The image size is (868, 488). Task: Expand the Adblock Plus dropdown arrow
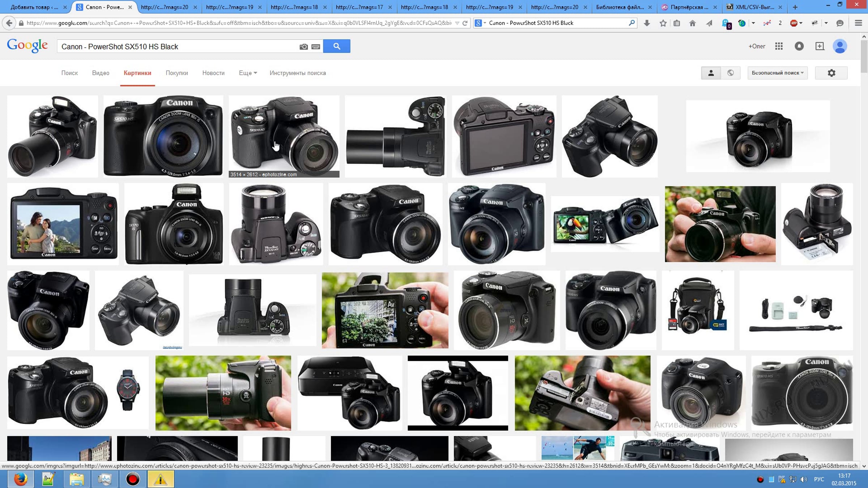[801, 23]
